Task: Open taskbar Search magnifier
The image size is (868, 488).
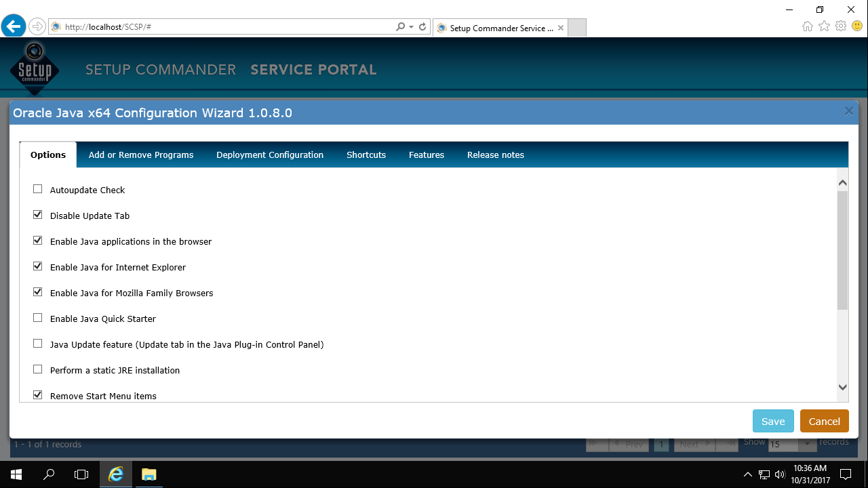Action: click(49, 474)
